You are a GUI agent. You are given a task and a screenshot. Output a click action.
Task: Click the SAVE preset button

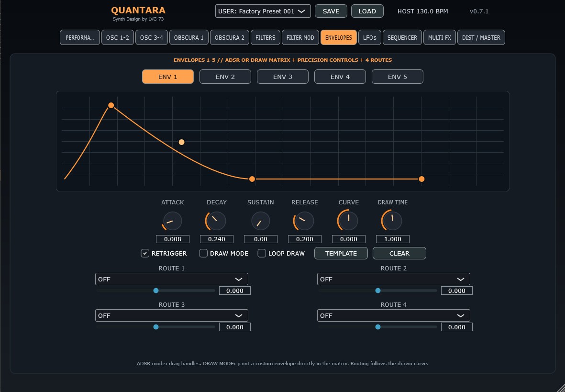[x=331, y=11]
